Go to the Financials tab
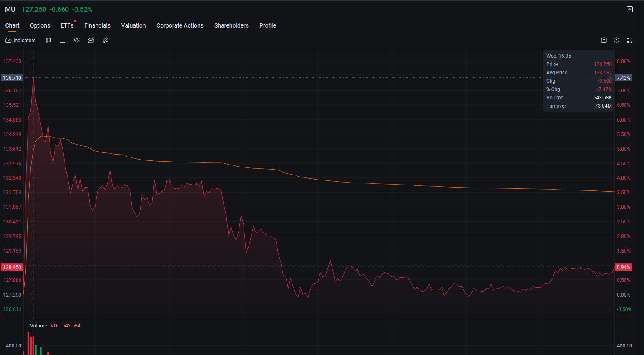Image resolution: width=644 pixels, height=355 pixels. coord(97,25)
